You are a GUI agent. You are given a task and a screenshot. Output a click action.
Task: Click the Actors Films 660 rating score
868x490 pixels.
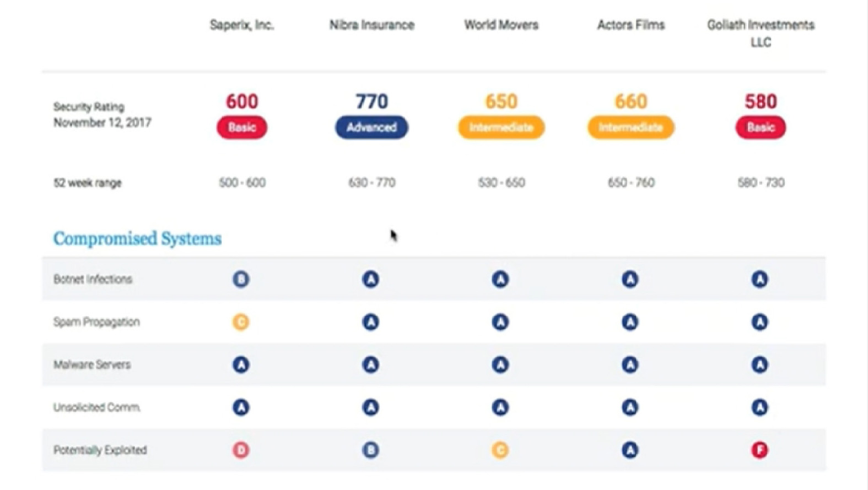click(x=630, y=101)
